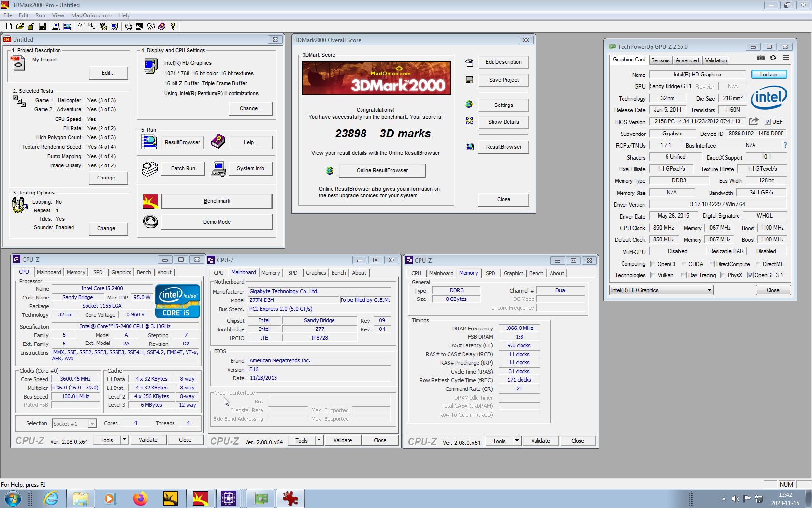Open the Socket #1 selection dropdown in CPU-Z
The image size is (812, 508).
pos(74,424)
